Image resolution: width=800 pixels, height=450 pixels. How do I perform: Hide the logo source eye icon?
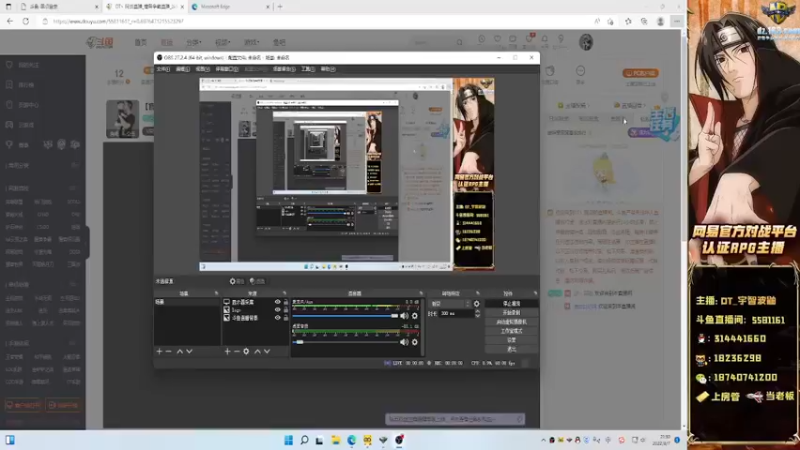click(x=278, y=310)
